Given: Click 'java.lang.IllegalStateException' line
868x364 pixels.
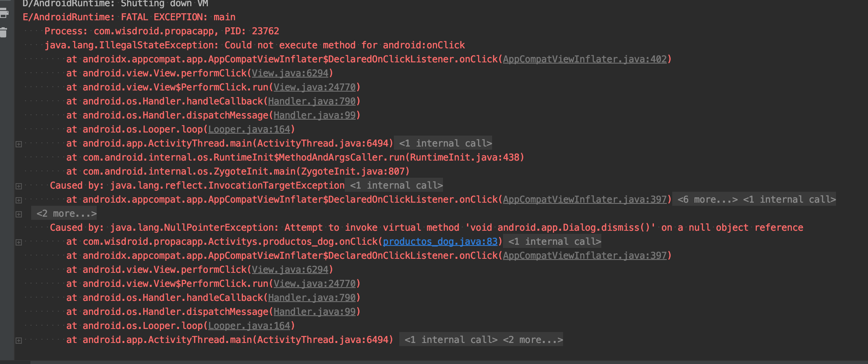Looking at the screenshot, I should (255, 45).
